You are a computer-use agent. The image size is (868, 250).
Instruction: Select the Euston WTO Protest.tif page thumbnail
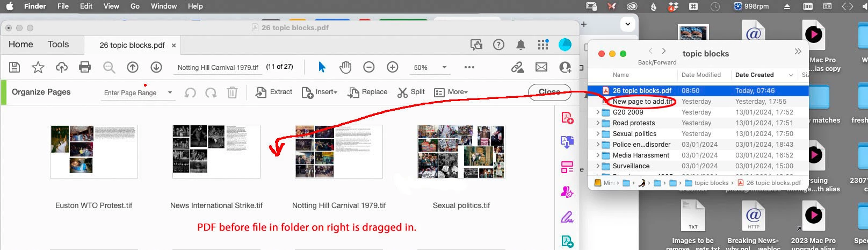point(94,152)
